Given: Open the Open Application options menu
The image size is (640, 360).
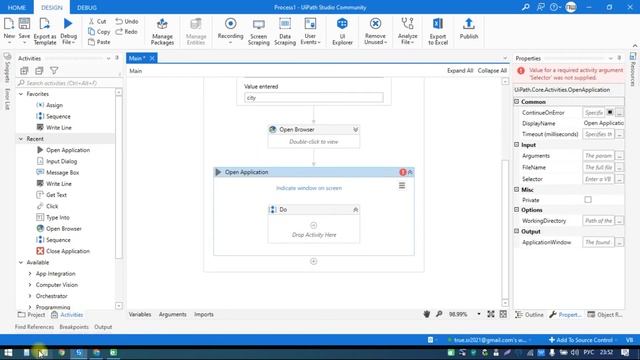Looking at the screenshot, I should click(402, 186).
